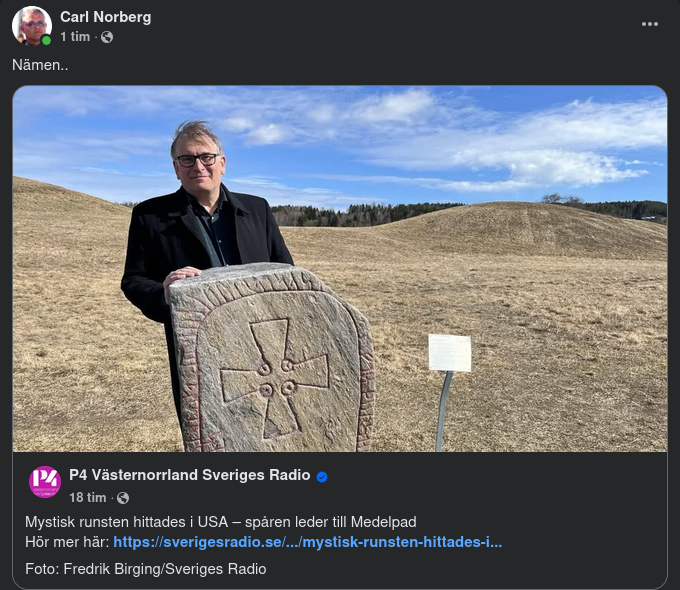This screenshot has width=680, height=590.
Task: Click the white information sign in the photo
Action: coord(450,353)
